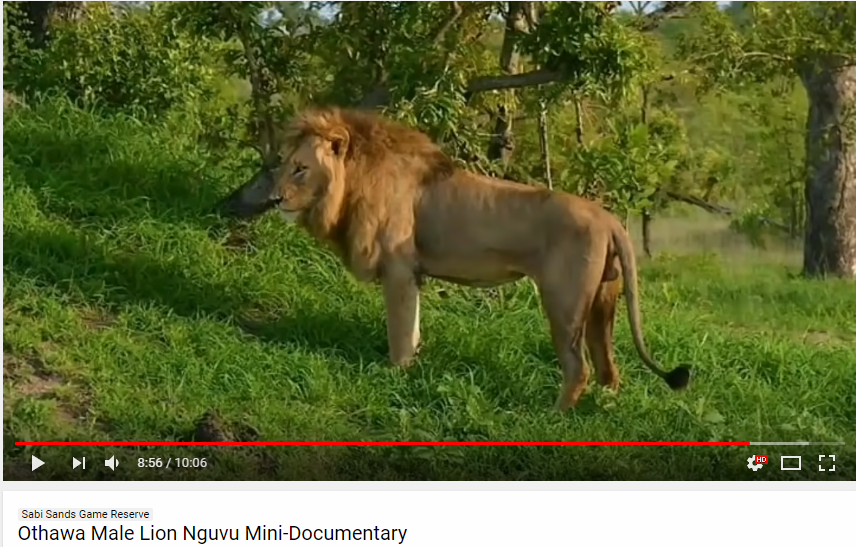Click the black tail tuft in frame
This screenshot has height=547, width=856.
tap(679, 377)
